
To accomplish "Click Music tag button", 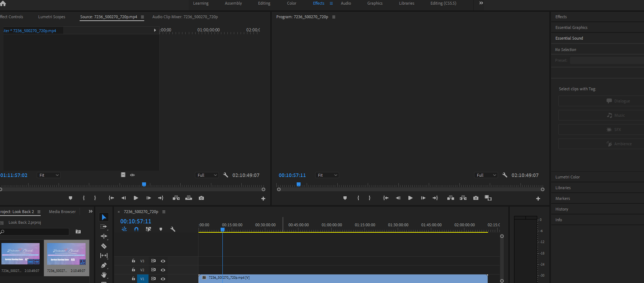I will coord(601,115).
